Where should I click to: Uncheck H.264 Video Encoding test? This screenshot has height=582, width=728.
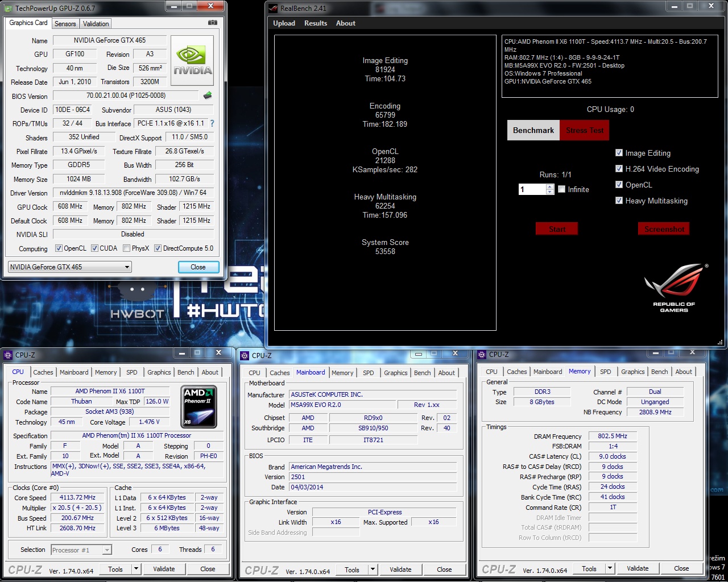pos(619,169)
